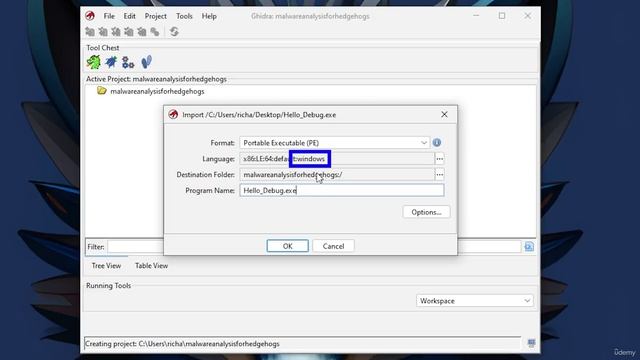Click Add File to Version Control icon
This screenshot has width=640, height=360.
click(90, 31)
